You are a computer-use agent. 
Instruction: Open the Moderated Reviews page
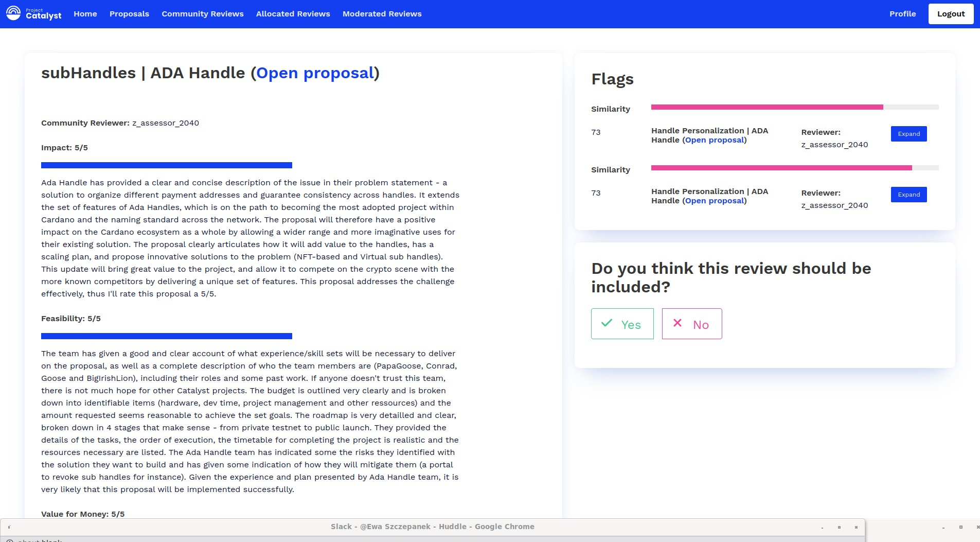(382, 14)
